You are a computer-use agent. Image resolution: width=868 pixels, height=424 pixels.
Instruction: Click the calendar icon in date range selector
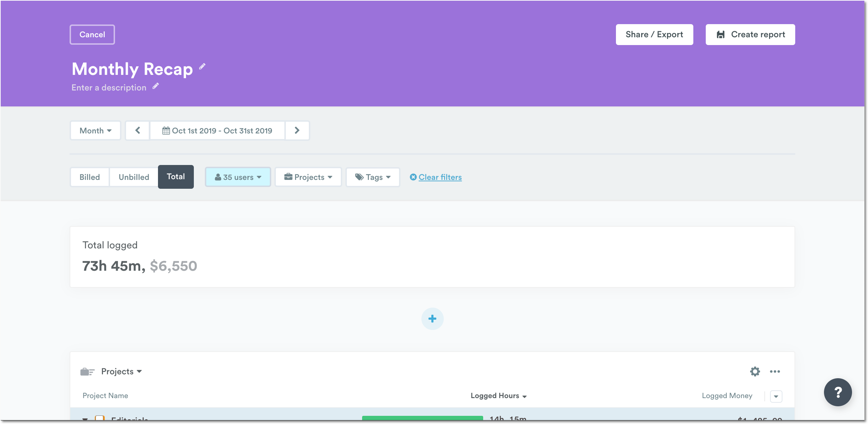(x=166, y=131)
